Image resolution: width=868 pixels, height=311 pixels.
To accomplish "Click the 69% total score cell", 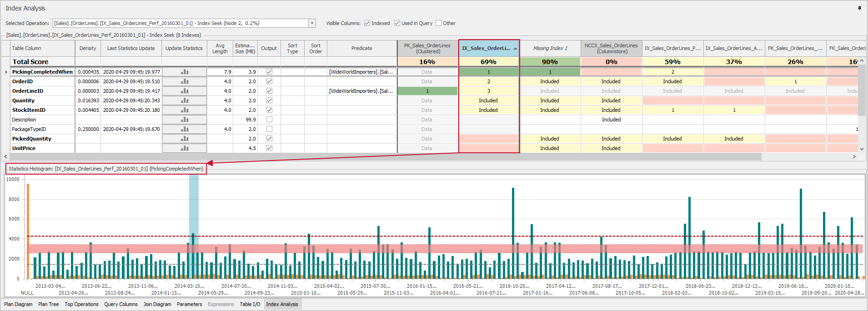I will [489, 62].
